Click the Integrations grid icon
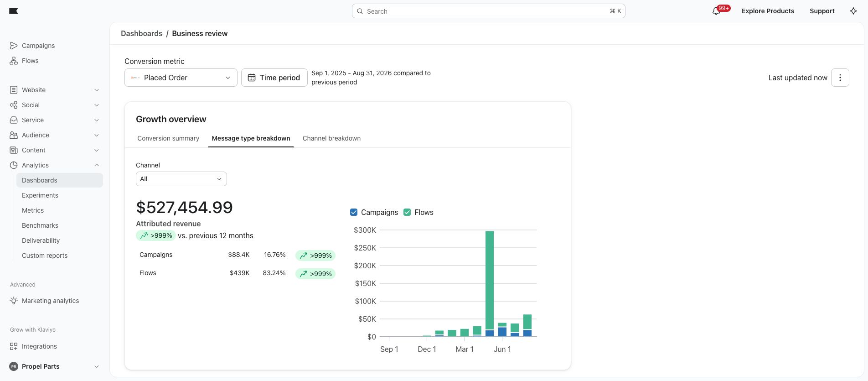The image size is (868, 381). (x=14, y=346)
